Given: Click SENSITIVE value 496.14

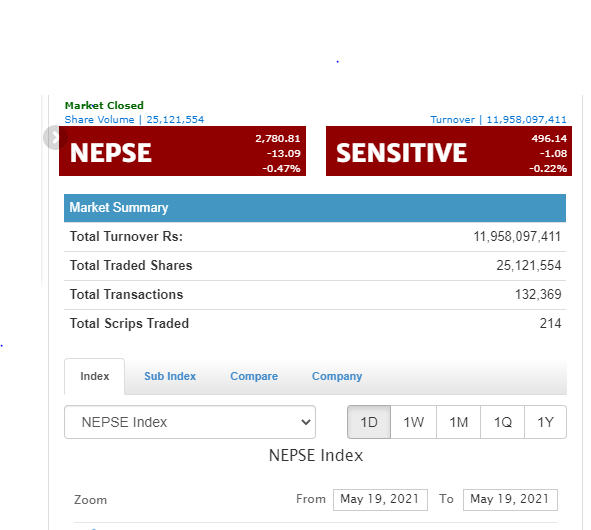Looking at the screenshot, I should pos(549,138).
